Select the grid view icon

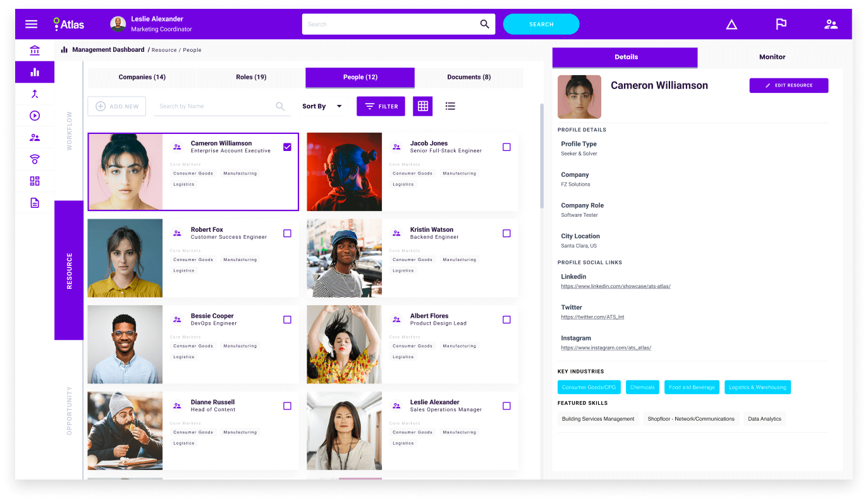pos(423,106)
